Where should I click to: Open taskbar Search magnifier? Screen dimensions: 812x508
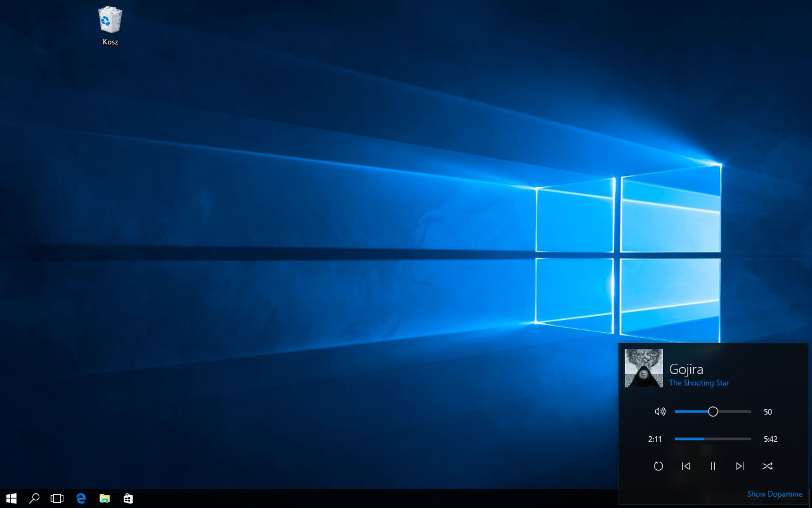pyautogui.click(x=34, y=499)
